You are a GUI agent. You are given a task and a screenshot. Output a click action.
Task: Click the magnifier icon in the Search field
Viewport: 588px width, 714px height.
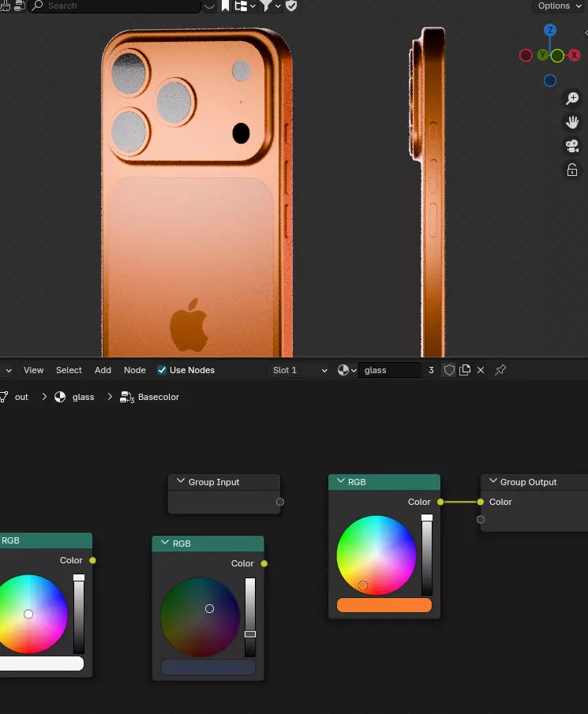click(37, 6)
